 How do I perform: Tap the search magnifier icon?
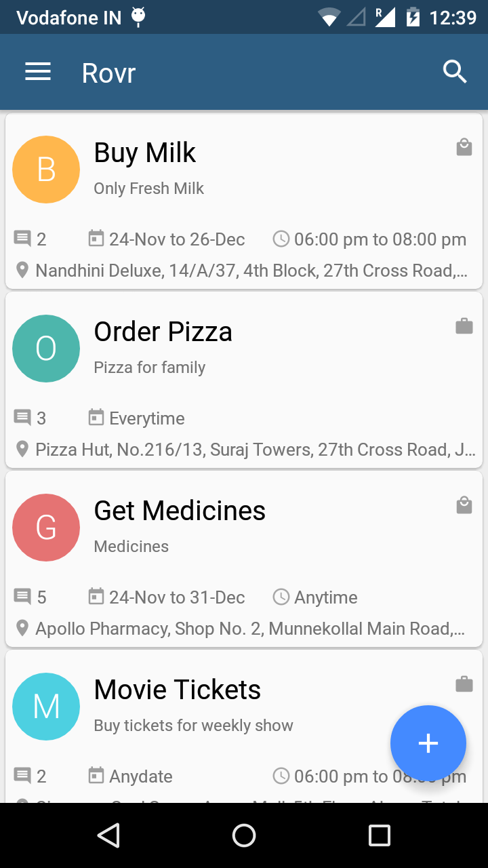[455, 71]
